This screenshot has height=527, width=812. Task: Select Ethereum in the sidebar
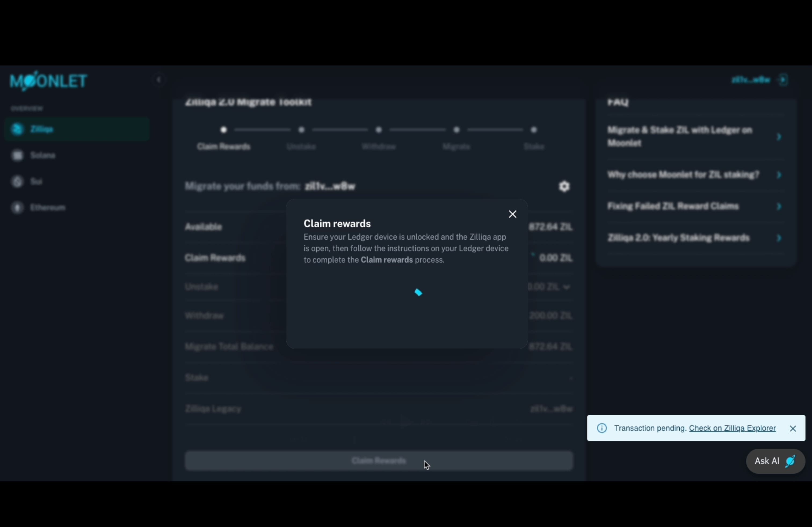pyautogui.click(x=77, y=208)
